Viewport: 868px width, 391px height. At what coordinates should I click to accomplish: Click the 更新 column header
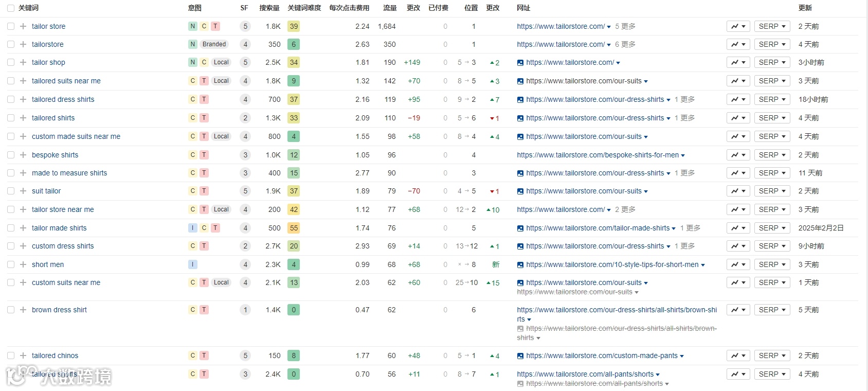pos(805,8)
